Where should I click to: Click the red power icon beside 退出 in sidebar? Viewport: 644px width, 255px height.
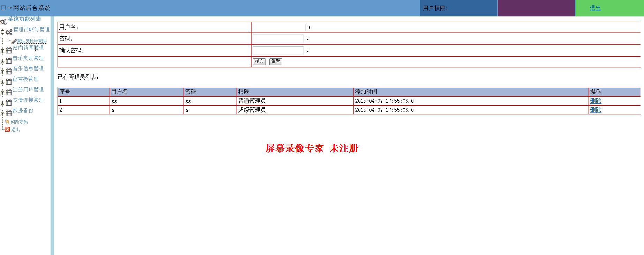pyautogui.click(x=7, y=129)
